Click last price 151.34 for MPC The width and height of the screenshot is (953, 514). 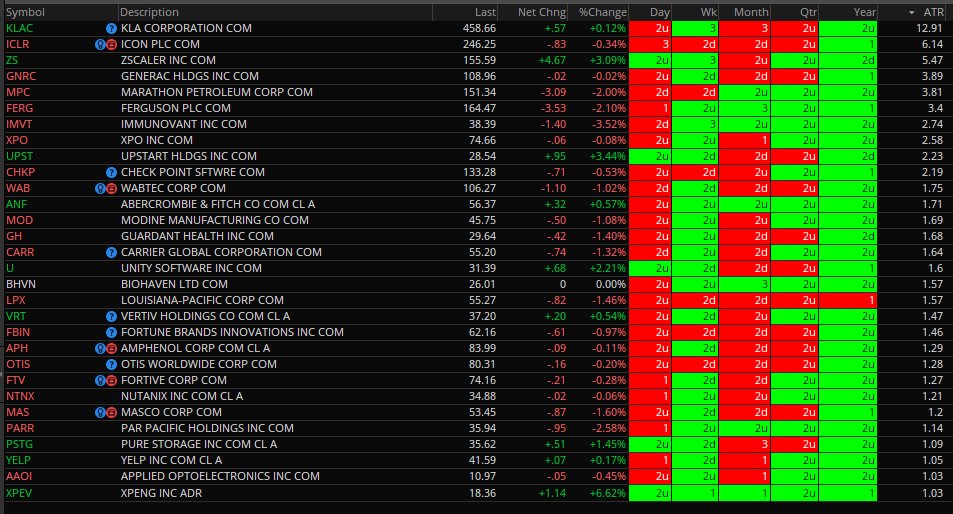[x=480, y=92]
